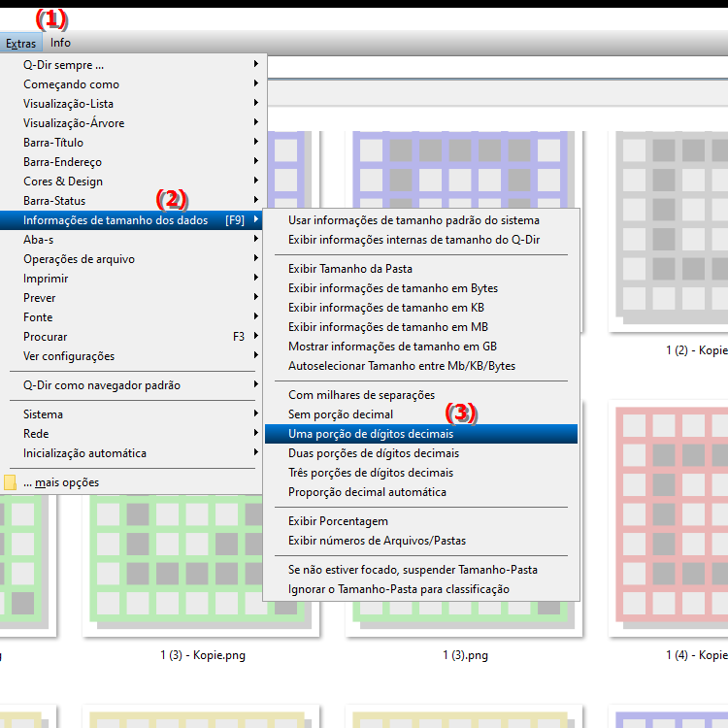Expand the Q-Dir sempre submenu
The width and height of the screenshot is (728, 728).
coord(131,64)
